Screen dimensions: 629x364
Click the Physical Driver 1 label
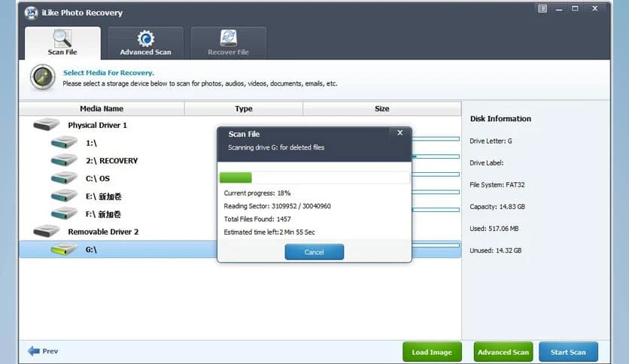(x=98, y=126)
